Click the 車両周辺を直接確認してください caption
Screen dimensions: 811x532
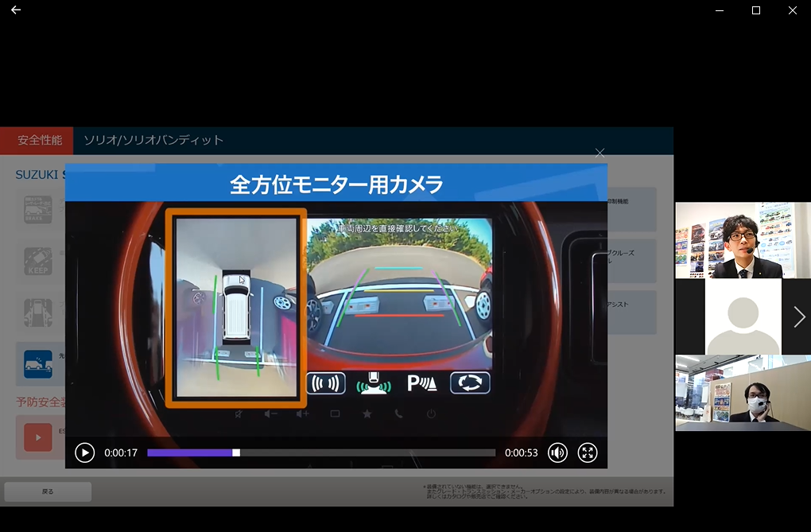pyautogui.click(x=398, y=228)
